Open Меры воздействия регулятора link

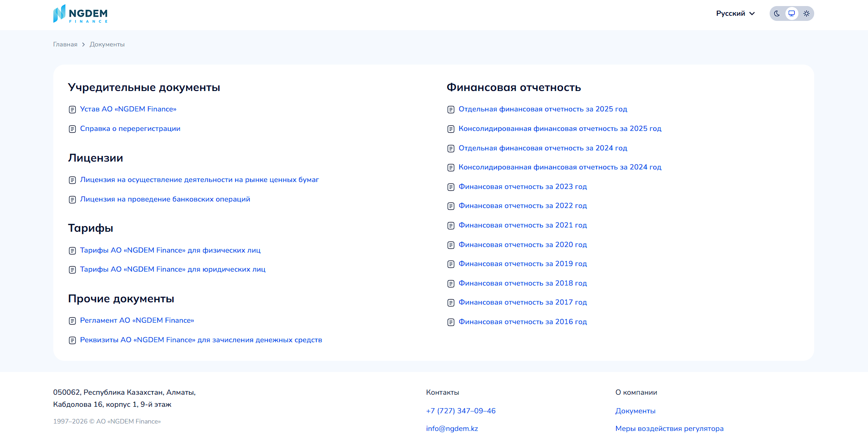[669, 429]
